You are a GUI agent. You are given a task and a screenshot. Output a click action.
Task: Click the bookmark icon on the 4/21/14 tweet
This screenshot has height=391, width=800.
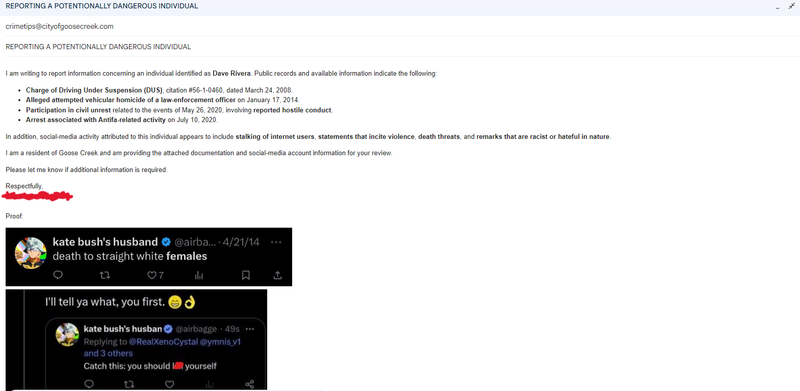pyautogui.click(x=245, y=275)
